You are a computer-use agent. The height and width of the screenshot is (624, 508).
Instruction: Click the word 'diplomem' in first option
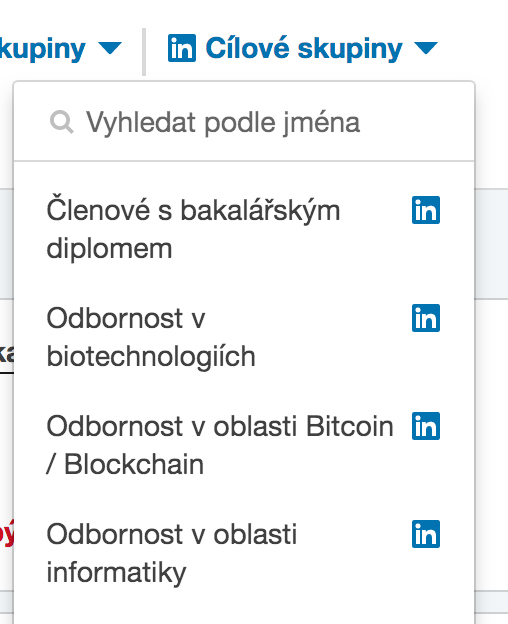[x=109, y=249]
